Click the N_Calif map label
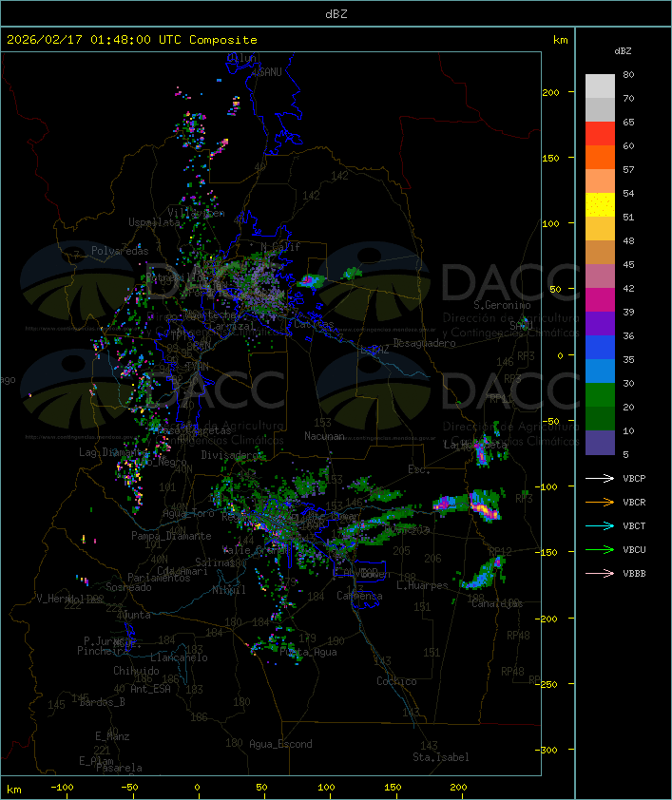Image resolution: width=672 pixels, height=800 pixels. tap(280, 247)
